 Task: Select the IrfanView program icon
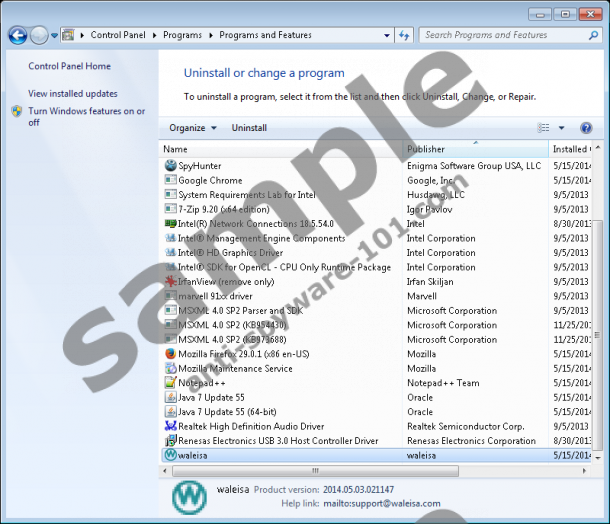170,282
